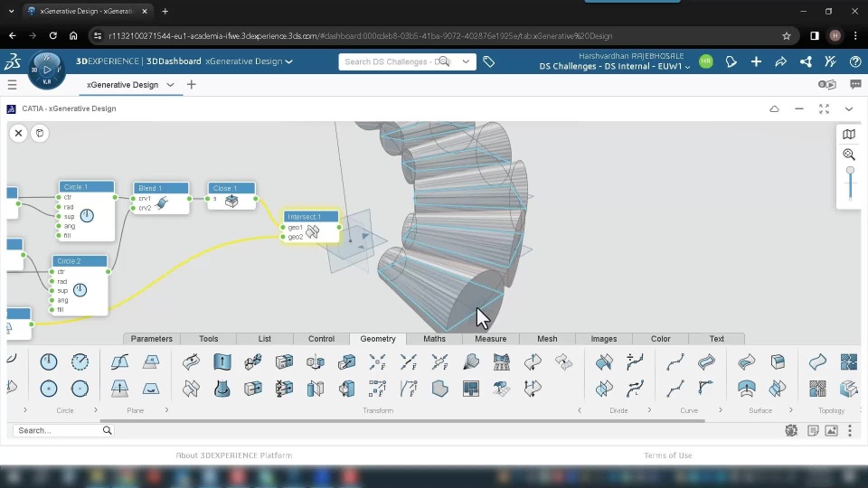Open the Terms of Use link
The width and height of the screenshot is (868, 488).
(668, 455)
